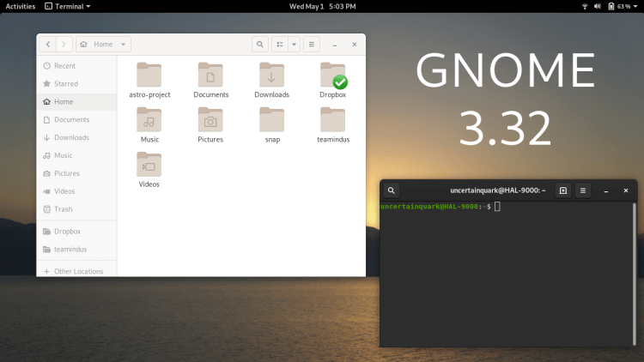This screenshot has height=362, width=644.
Task: Select the teamindus folder icon
Action: (x=332, y=120)
